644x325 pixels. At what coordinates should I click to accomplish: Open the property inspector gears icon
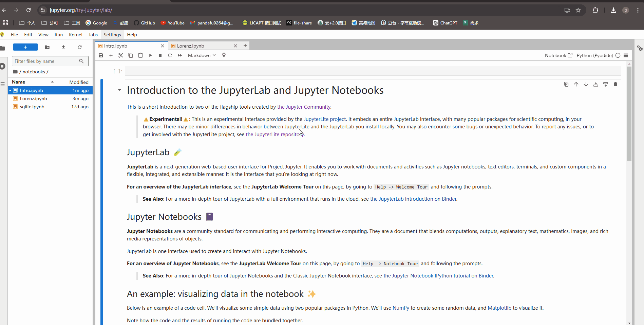(640, 48)
